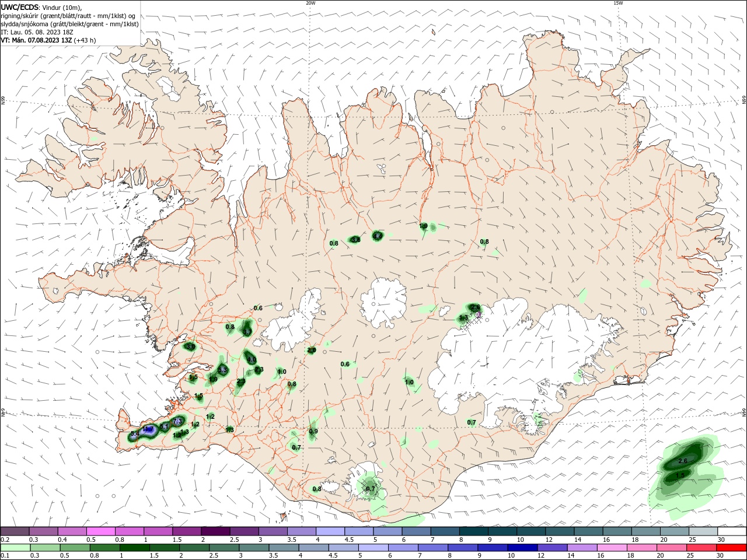
Task: Select the 'rigning/skúrir' description line
Action: pos(68,16)
